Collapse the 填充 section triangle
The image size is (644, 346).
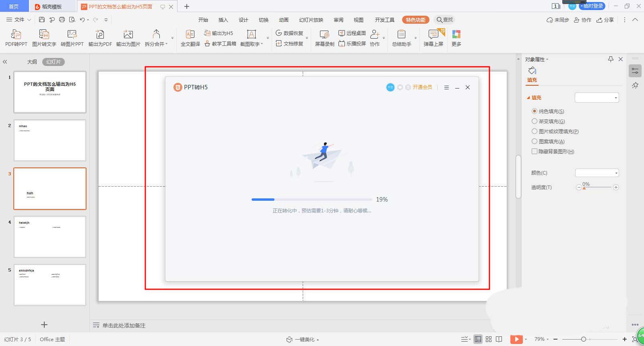(528, 97)
